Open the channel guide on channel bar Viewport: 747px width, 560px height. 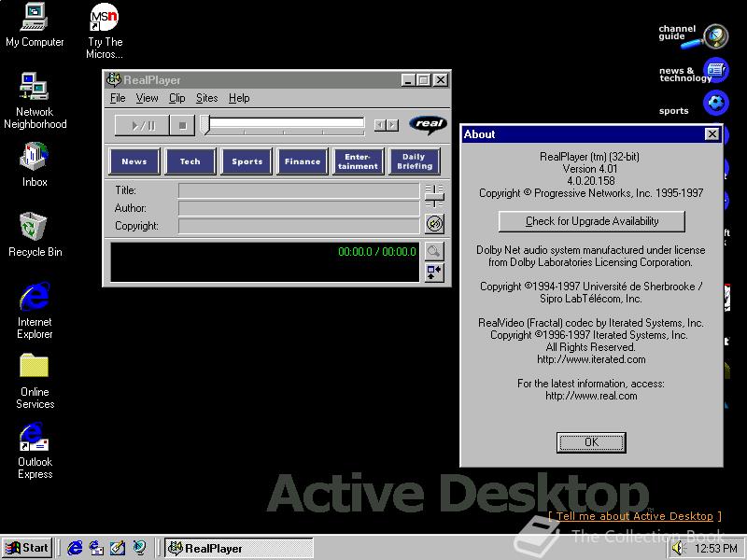693,36
